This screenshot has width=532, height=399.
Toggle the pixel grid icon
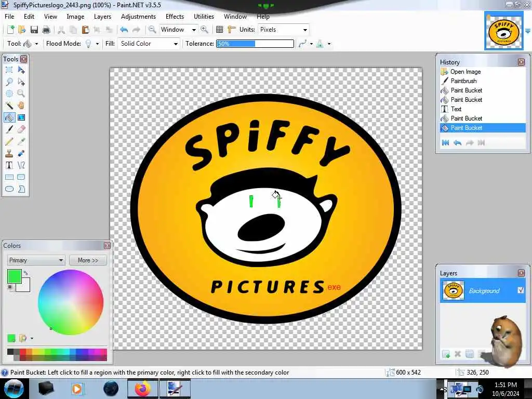220,30
